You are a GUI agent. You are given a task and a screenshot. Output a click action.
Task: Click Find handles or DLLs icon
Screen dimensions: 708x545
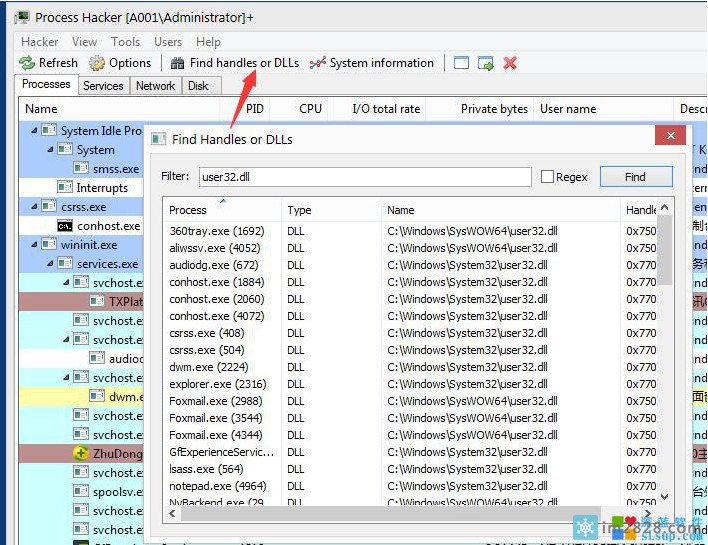pos(177,63)
